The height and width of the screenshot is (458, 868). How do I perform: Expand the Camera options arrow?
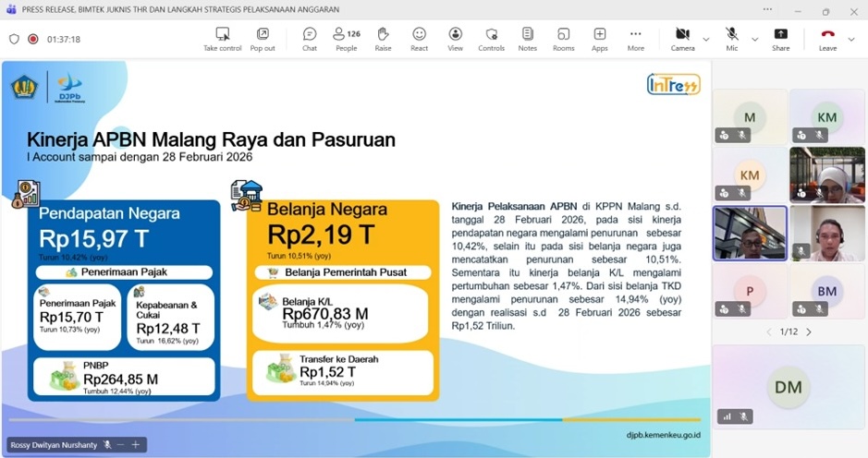point(706,40)
